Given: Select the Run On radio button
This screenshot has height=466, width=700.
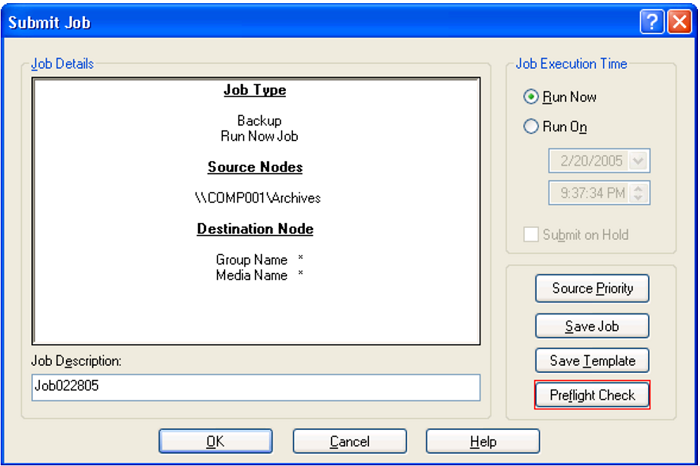Looking at the screenshot, I should [530, 127].
